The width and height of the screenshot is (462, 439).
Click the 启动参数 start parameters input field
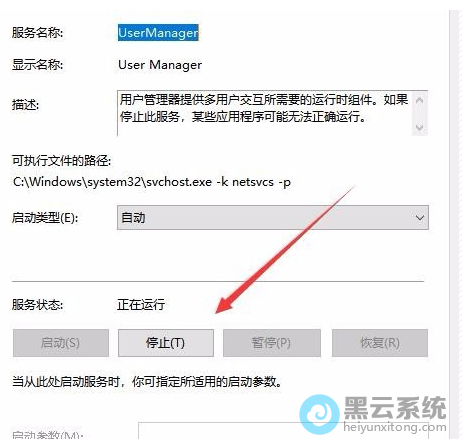[x=283, y=431]
